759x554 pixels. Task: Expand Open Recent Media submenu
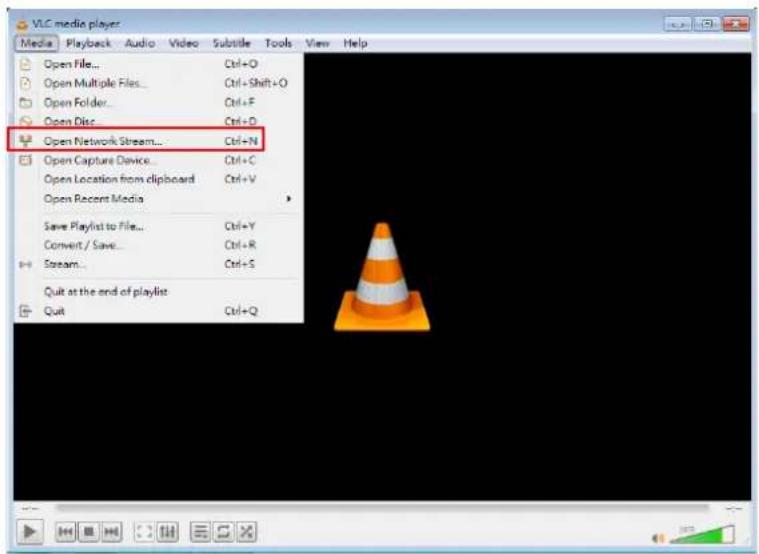pyautogui.click(x=159, y=199)
